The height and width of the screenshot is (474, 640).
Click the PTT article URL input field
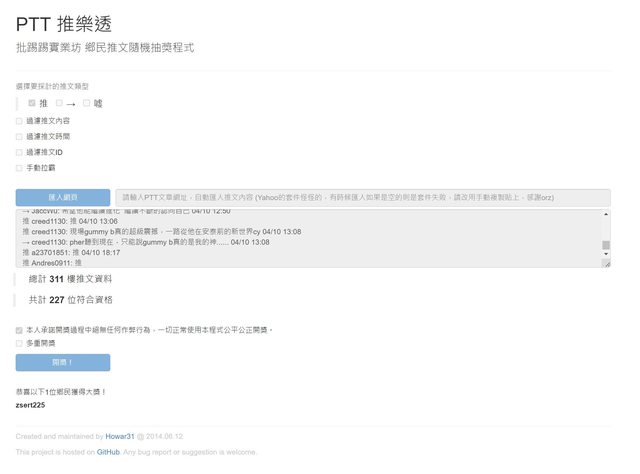(362, 198)
